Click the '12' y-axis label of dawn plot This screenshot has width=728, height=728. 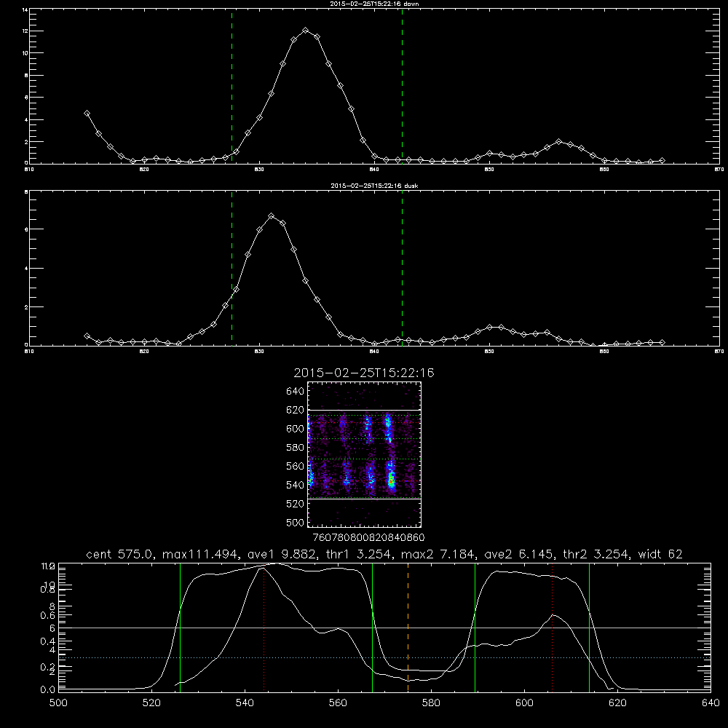pyautogui.click(x=25, y=31)
